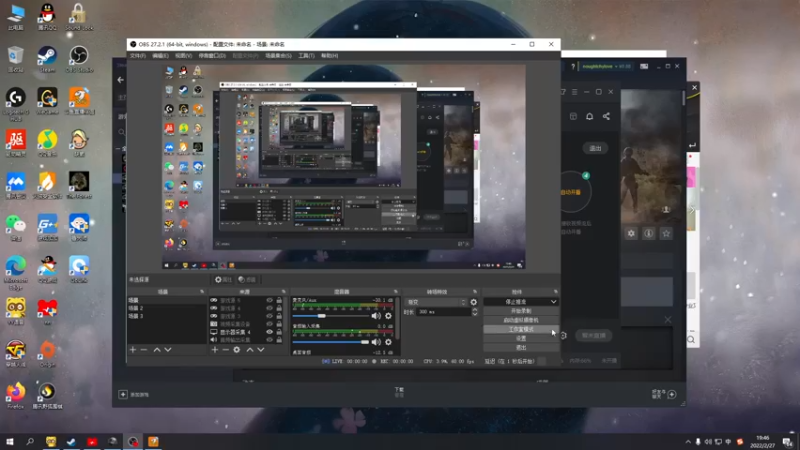Click the Start Virtual Camera button

tap(521, 320)
